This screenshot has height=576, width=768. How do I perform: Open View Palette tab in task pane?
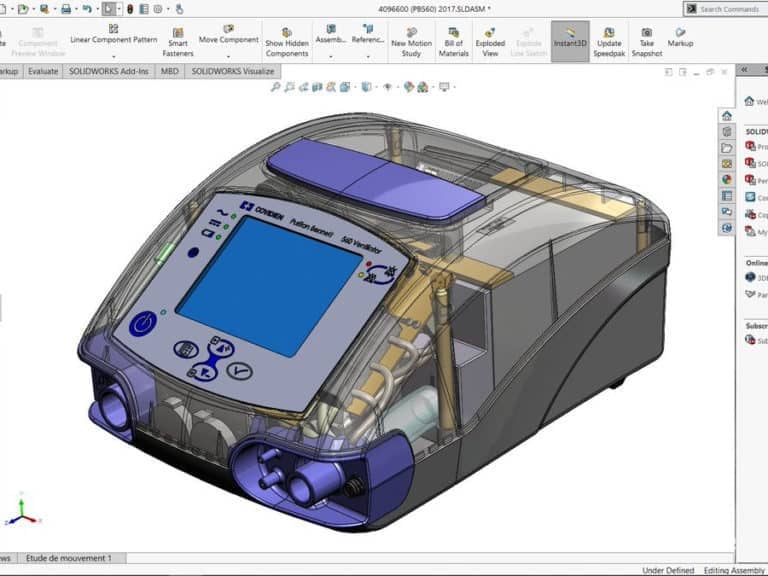[x=727, y=164]
